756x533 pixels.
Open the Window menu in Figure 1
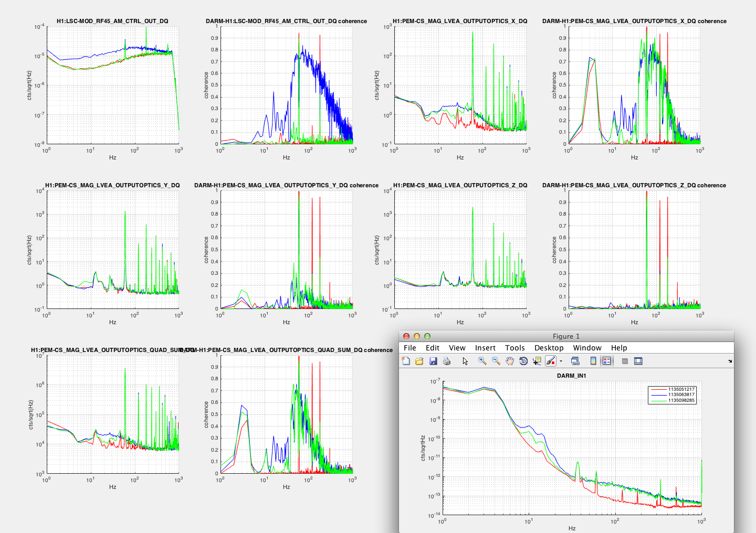(587, 348)
